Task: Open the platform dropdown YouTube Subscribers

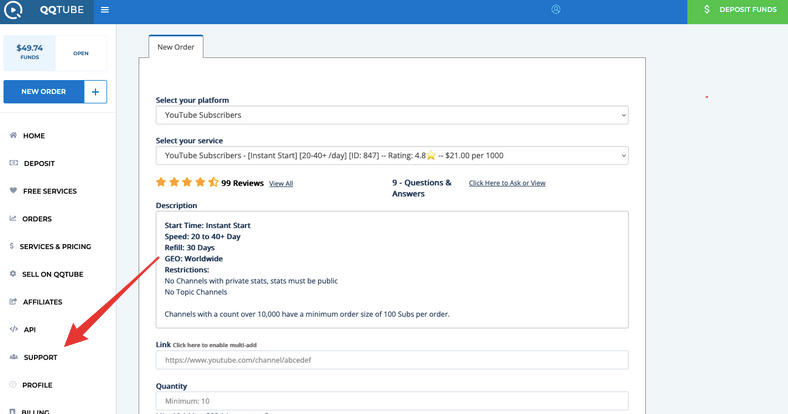Action: (x=392, y=115)
